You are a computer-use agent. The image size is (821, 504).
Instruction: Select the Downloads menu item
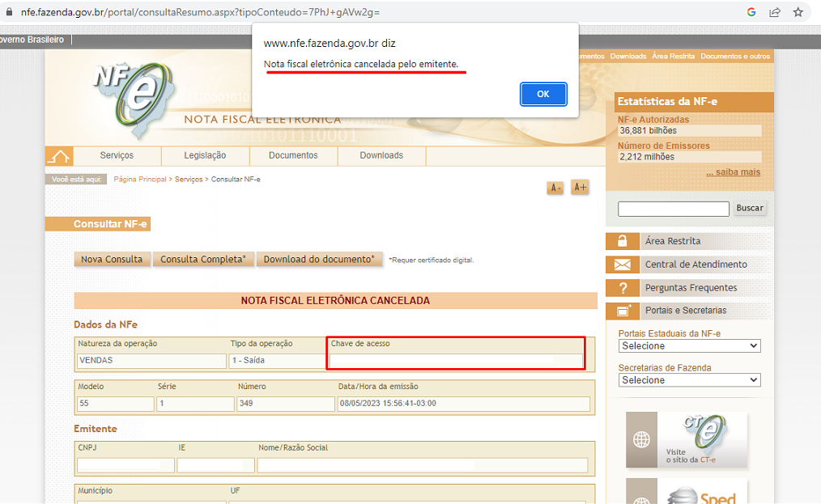click(x=381, y=155)
